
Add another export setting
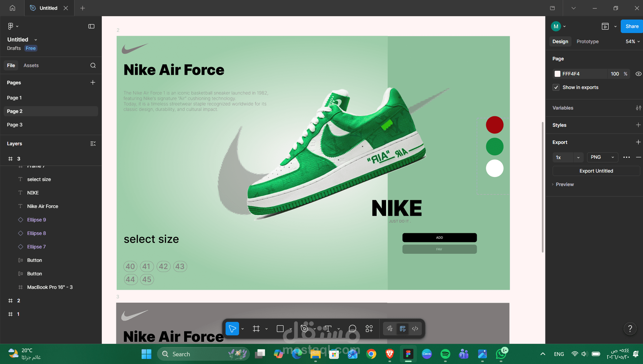(x=638, y=142)
